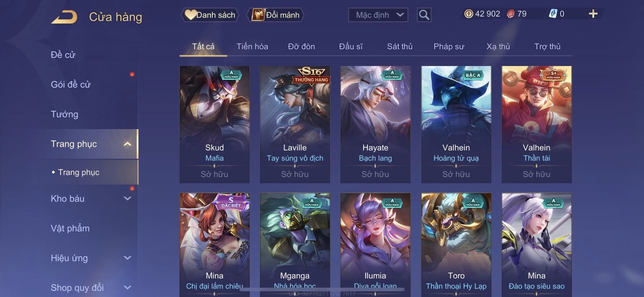
Task: Collapse the Trang phục sidebar section
Action: point(127,144)
